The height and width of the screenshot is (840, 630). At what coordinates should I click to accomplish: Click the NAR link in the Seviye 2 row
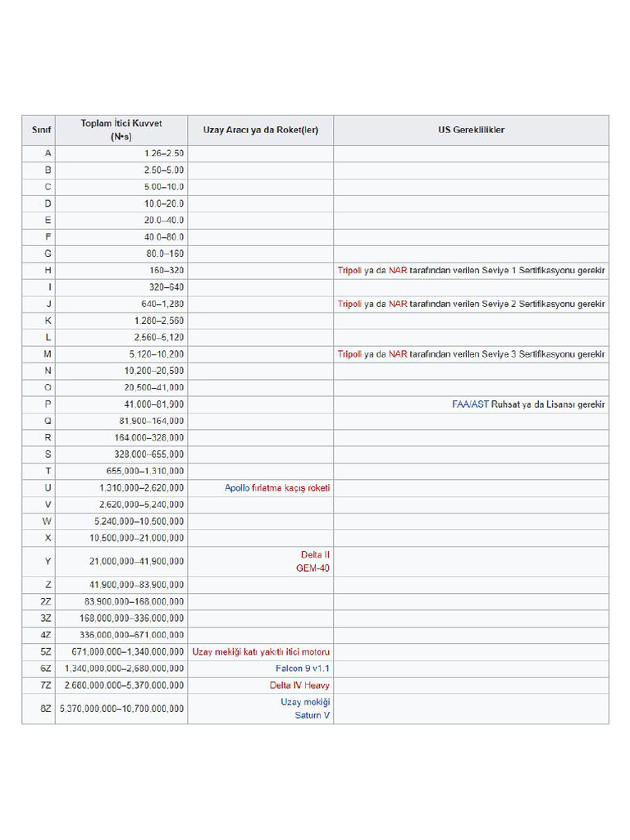point(398,304)
